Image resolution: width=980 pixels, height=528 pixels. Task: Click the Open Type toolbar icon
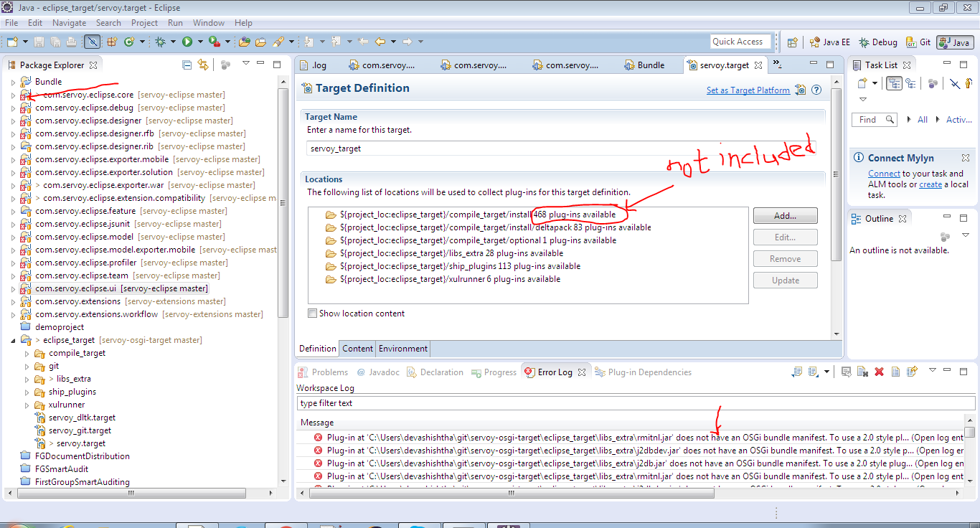click(x=244, y=42)
